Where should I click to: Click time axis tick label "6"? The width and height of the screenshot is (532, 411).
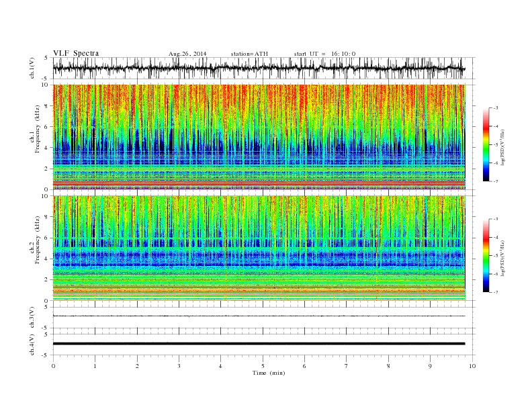point(304,366)
